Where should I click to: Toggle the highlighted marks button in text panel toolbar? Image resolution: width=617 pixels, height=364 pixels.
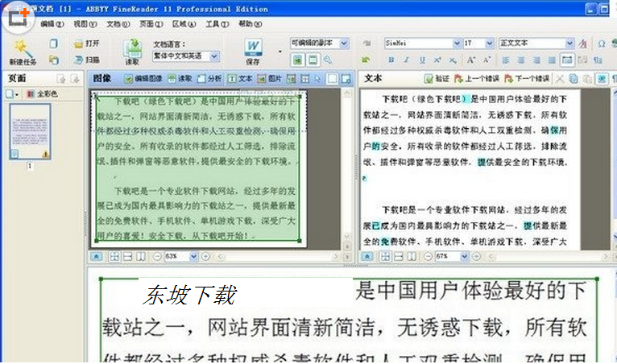[602, 79]
